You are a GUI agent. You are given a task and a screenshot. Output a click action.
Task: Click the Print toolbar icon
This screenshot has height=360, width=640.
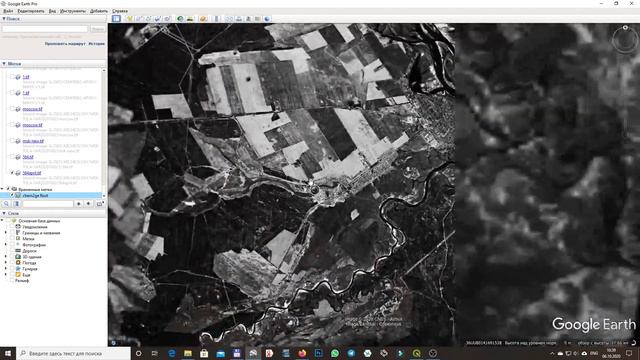pos(239,18)
